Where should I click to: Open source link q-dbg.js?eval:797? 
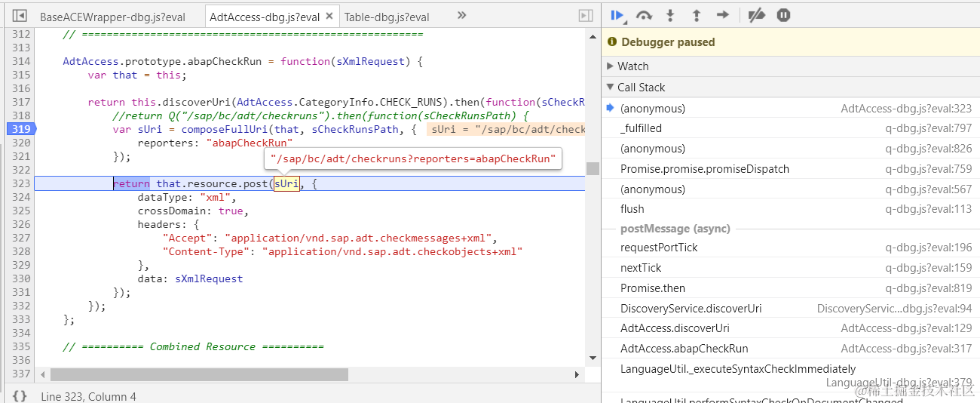tap(928, 128)
